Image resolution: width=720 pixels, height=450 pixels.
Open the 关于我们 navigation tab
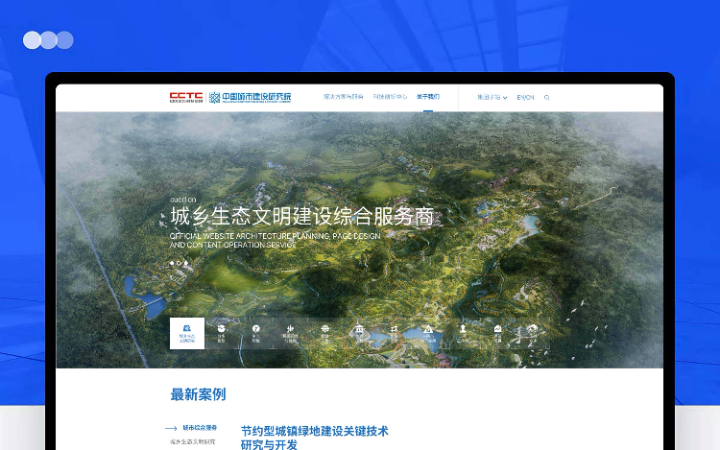(x=427, y=97)
